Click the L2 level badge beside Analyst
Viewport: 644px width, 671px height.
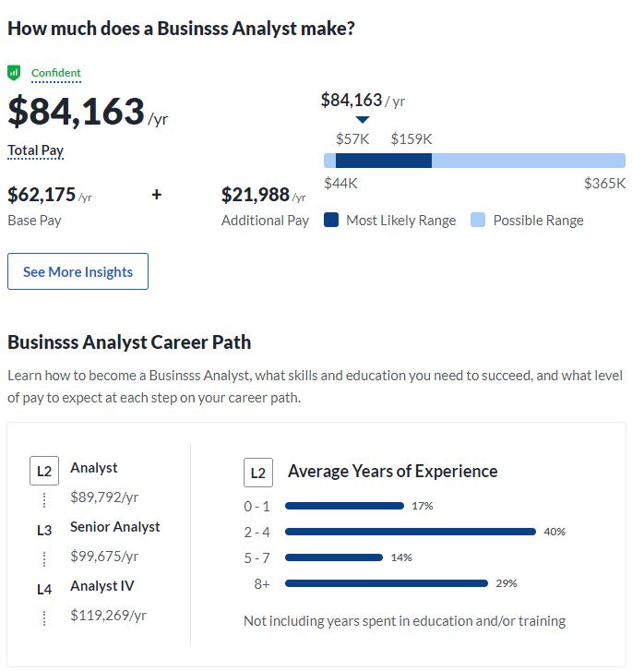44,471
